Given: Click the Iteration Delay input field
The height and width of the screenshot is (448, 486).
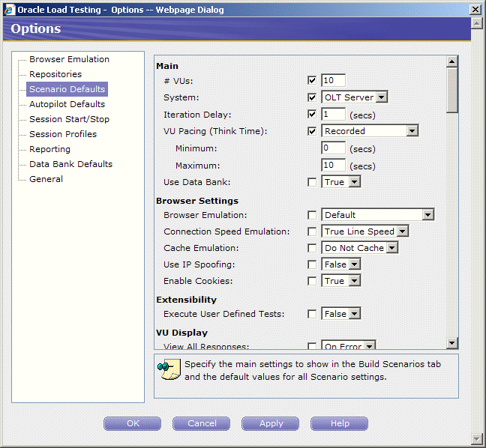Looking at the screenshot, I should coord(333,114).
